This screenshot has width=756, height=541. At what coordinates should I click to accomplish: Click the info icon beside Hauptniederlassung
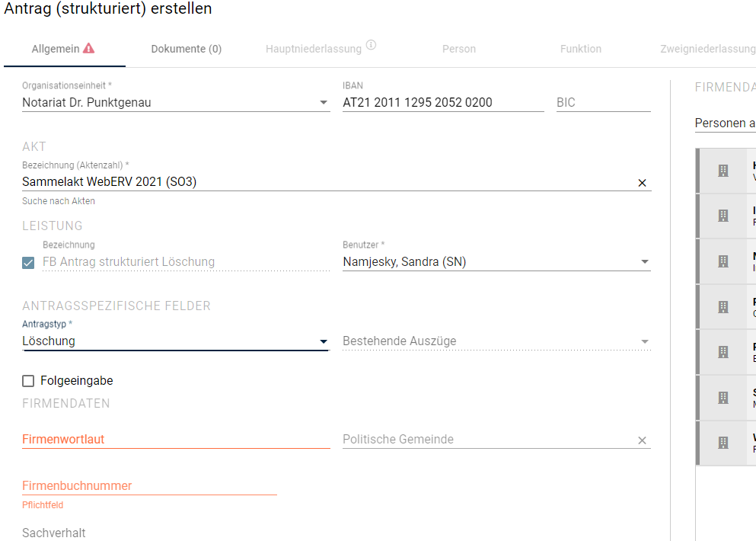tap(371, 45)
